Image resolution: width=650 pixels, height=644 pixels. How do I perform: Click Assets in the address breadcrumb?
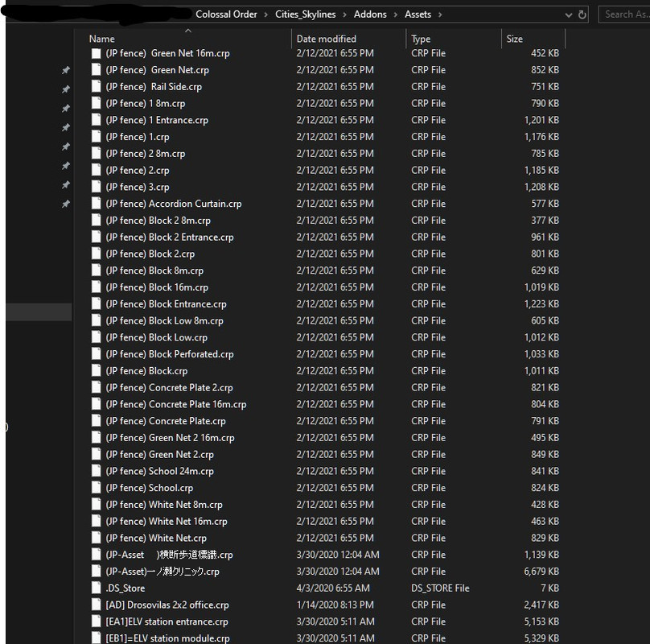click(418, 14)
